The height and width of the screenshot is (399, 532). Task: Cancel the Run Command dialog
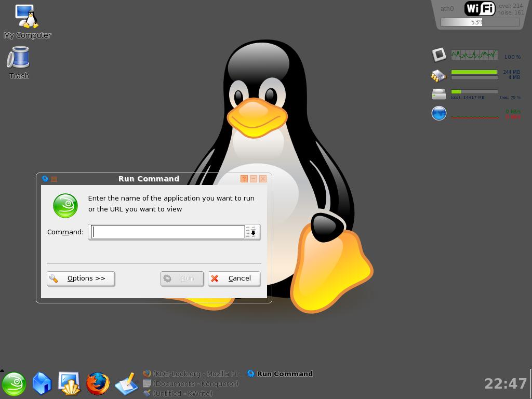tap(234, 278)
